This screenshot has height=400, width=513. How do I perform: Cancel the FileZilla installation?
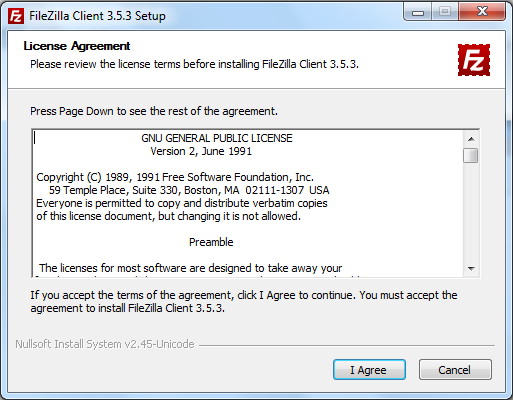[455, 370]
